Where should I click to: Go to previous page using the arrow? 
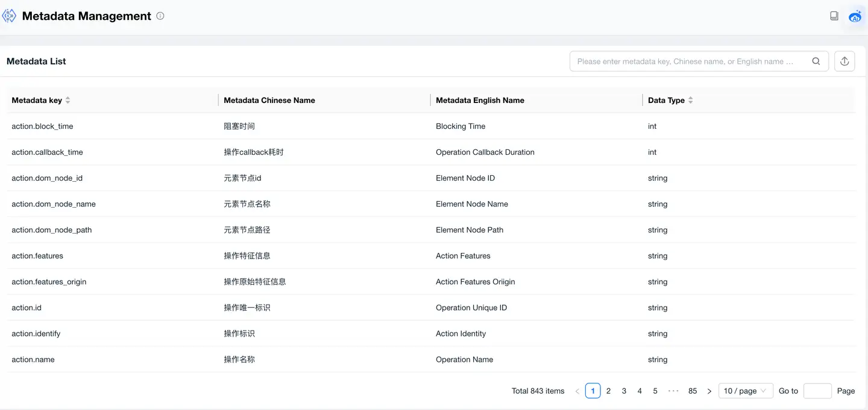pyautogui.click(x=577, y=391)
